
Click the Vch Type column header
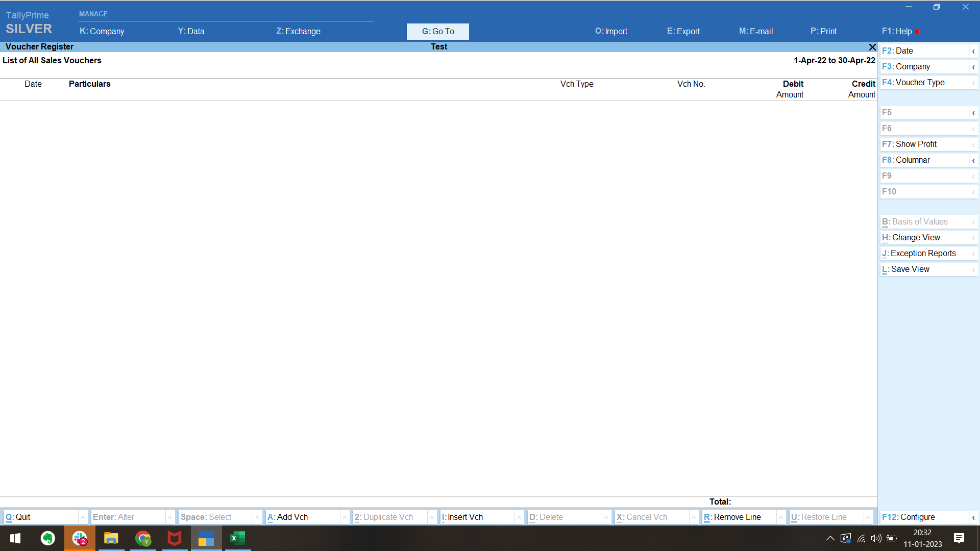[577, 84]
